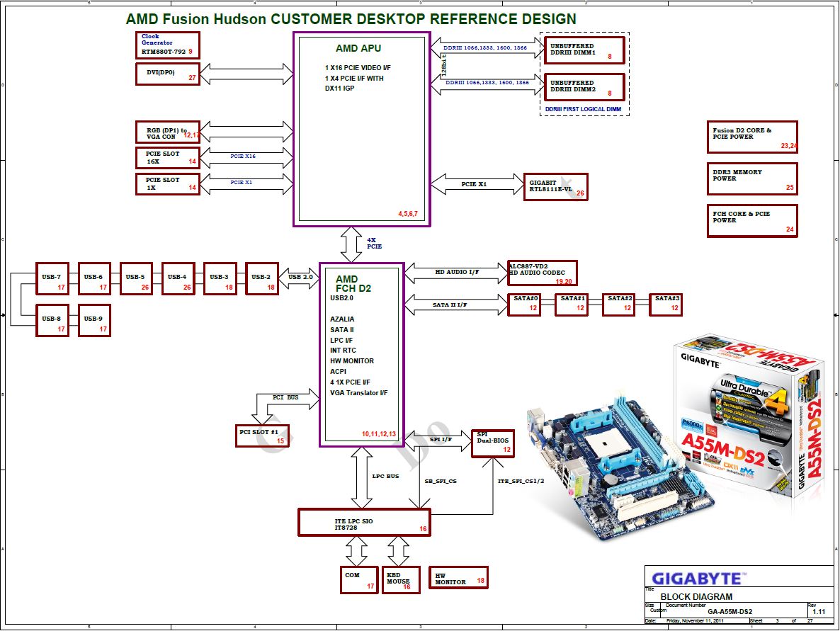Select the COM block
Viewport: 840px width, 631px height.
point(359,580)
